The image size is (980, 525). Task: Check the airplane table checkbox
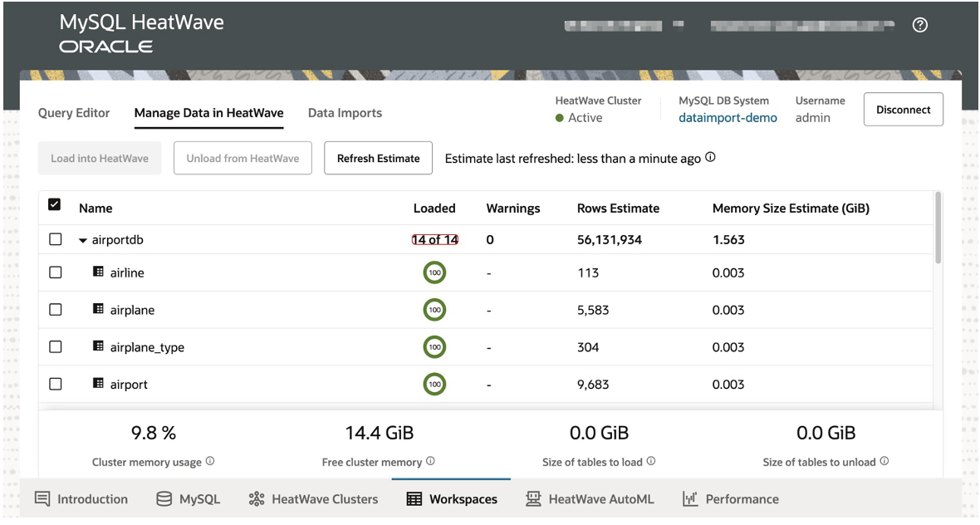tap(55, 309)
